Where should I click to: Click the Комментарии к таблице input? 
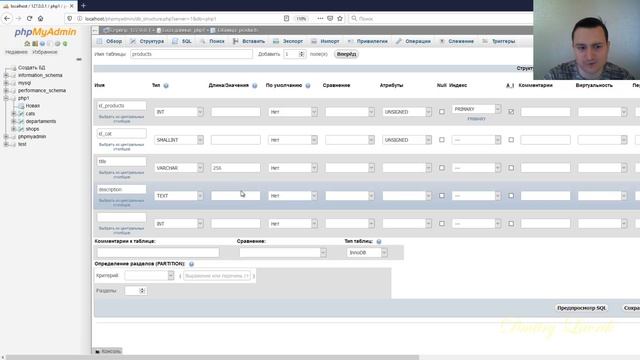click(x=158, y=253)
